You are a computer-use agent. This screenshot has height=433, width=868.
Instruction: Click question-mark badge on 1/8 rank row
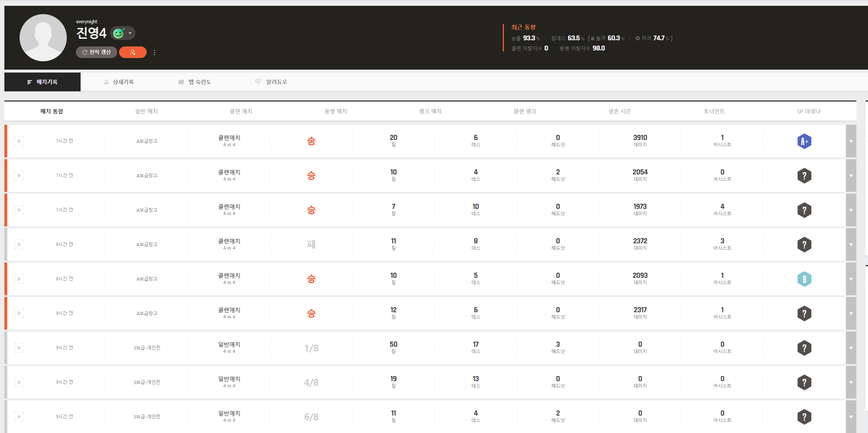click(x=804, y=348)
